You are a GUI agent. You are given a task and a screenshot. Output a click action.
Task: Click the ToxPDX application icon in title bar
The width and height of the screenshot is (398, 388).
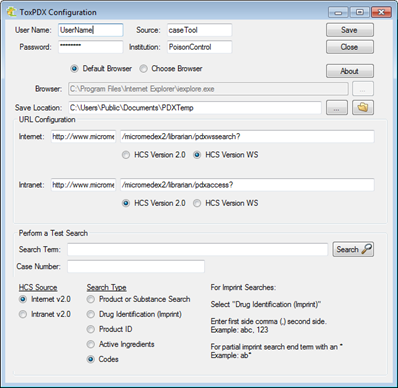[x=11, y=12]
